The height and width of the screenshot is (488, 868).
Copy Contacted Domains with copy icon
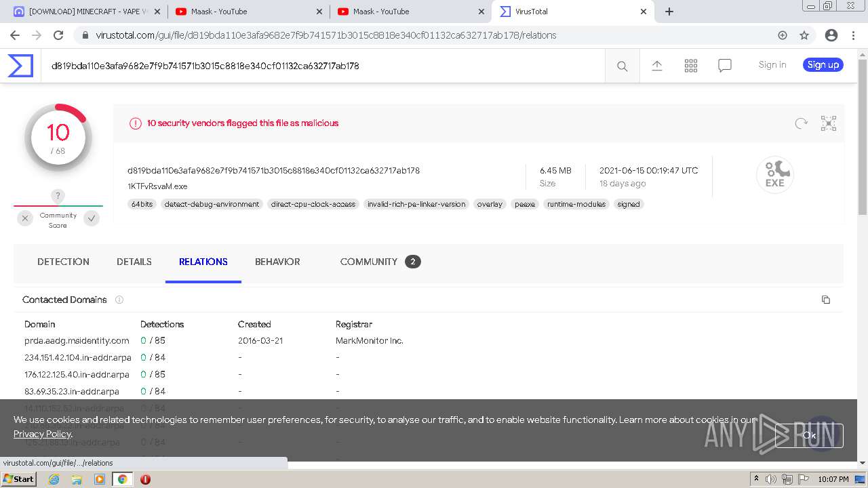point(826,300)
